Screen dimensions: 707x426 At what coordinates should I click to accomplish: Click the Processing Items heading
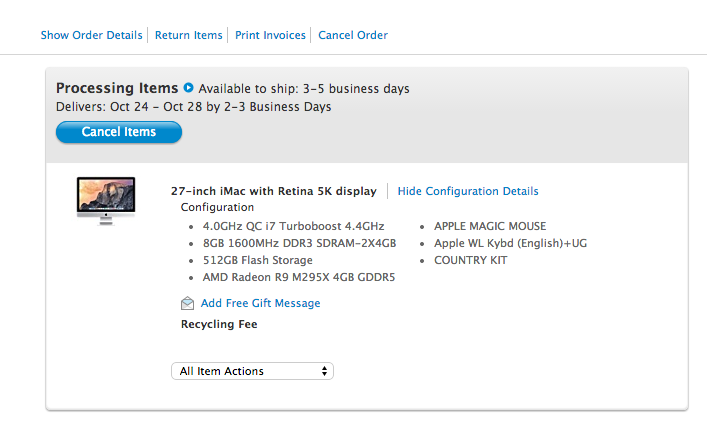click(x=117, y=88)
